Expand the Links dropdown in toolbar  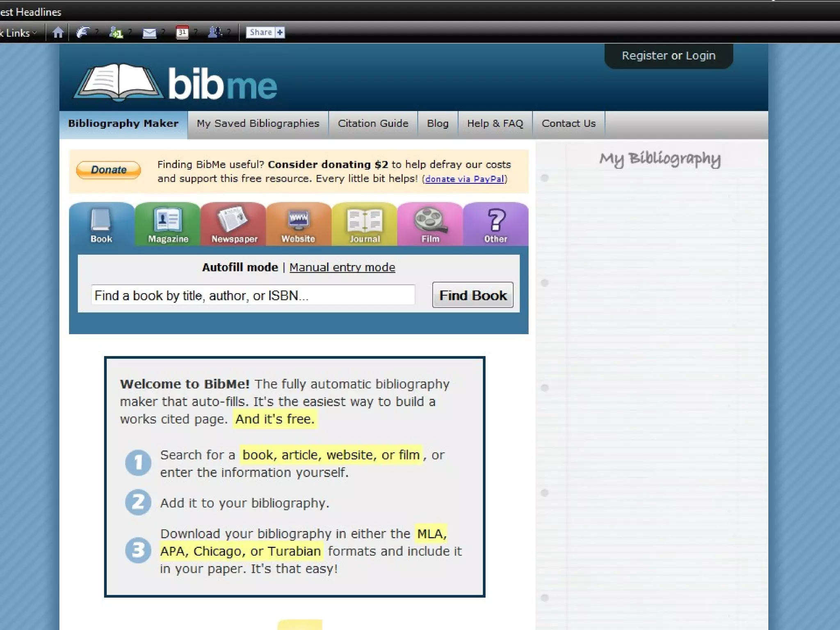coord(20,33)
